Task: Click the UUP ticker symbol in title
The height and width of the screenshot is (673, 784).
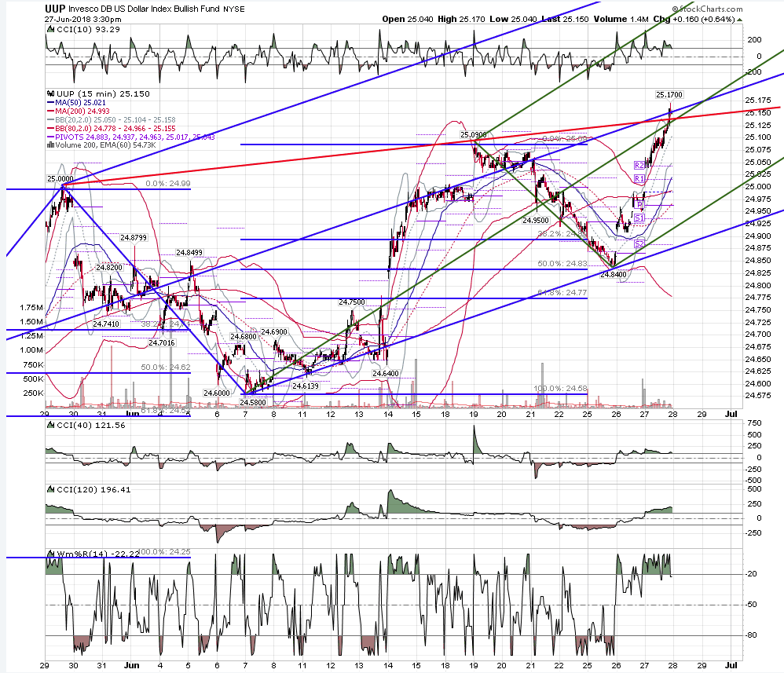Action: click(x=54, y=9)
